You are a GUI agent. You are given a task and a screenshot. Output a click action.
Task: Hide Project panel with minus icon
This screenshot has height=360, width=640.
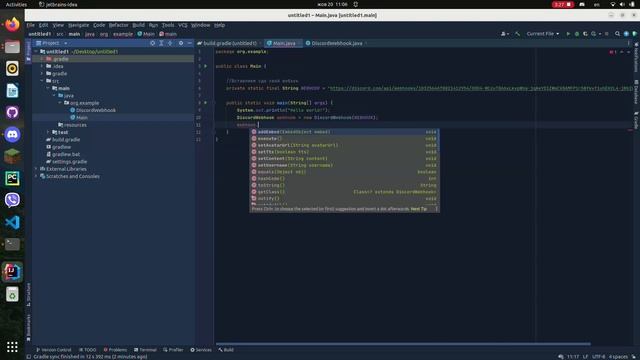[x=189, y=43]
